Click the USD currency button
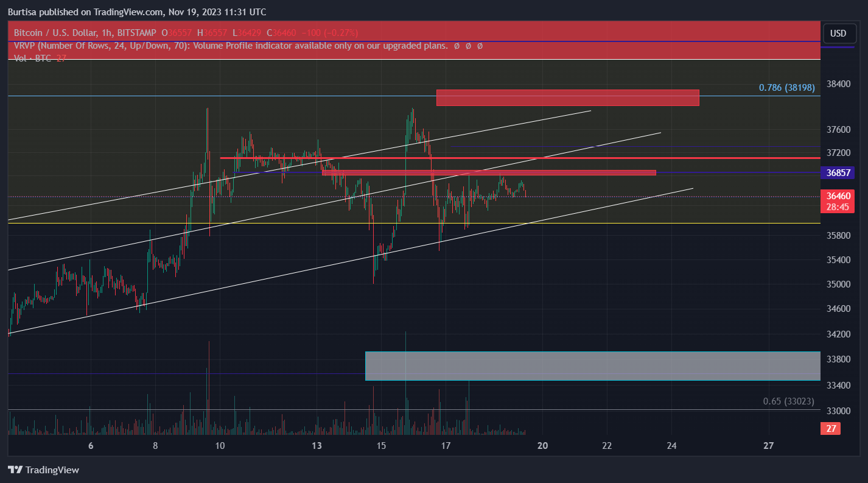This screenshot has width=868, height=483. coord(838,33)
